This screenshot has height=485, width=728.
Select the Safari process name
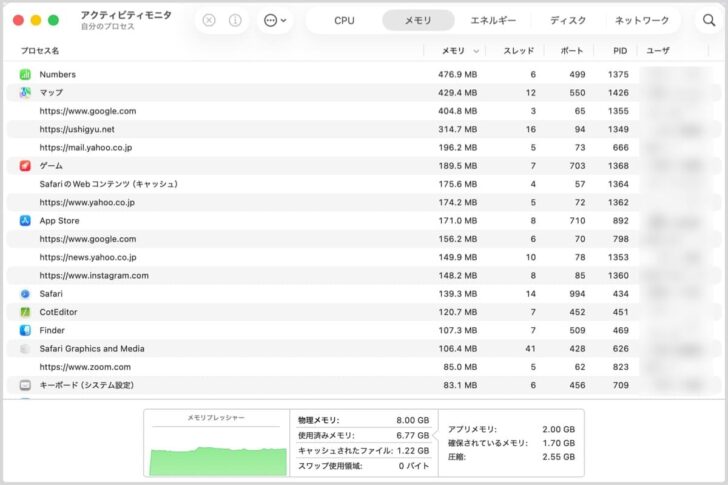coord(51,294)
